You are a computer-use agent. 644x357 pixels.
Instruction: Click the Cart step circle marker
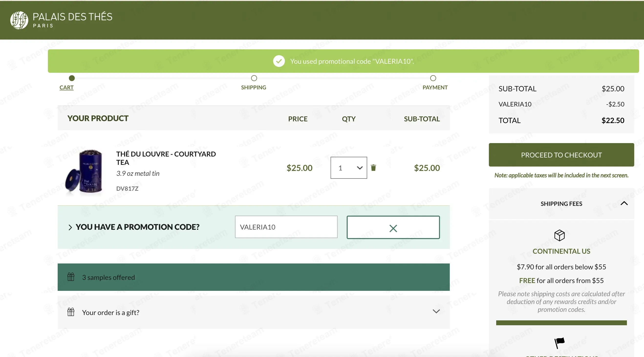click(72, 78)
